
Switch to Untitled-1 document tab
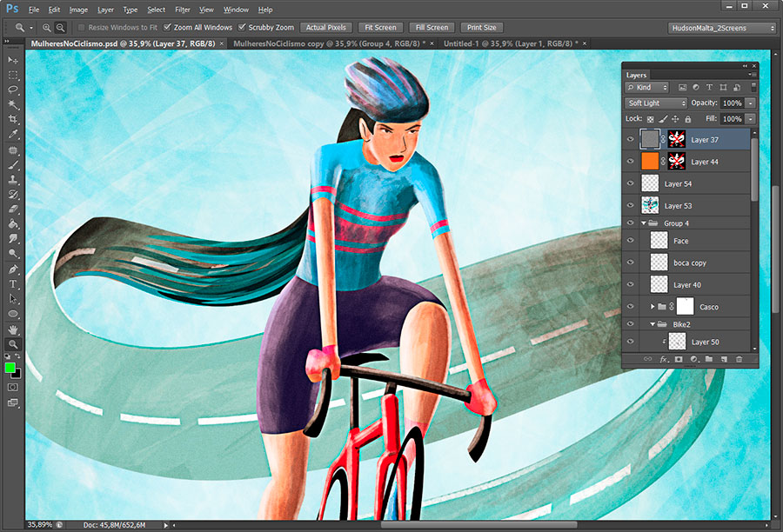coord(511,44)
